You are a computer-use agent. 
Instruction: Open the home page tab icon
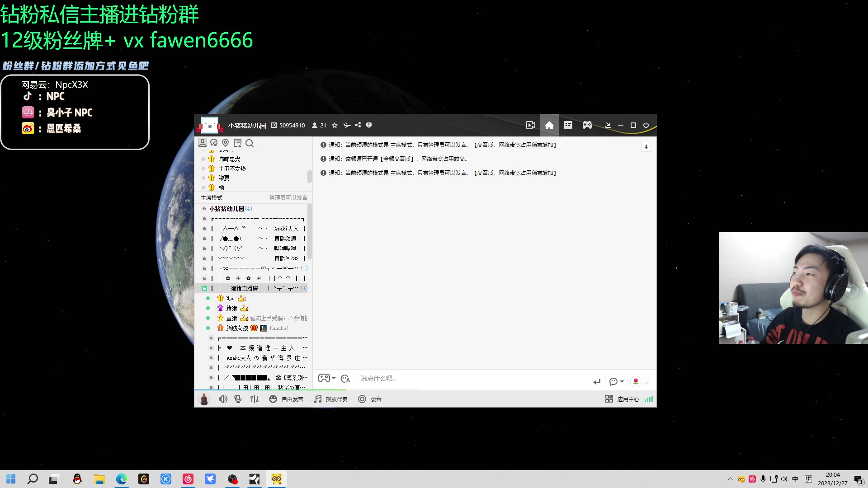tap(549, 126)
